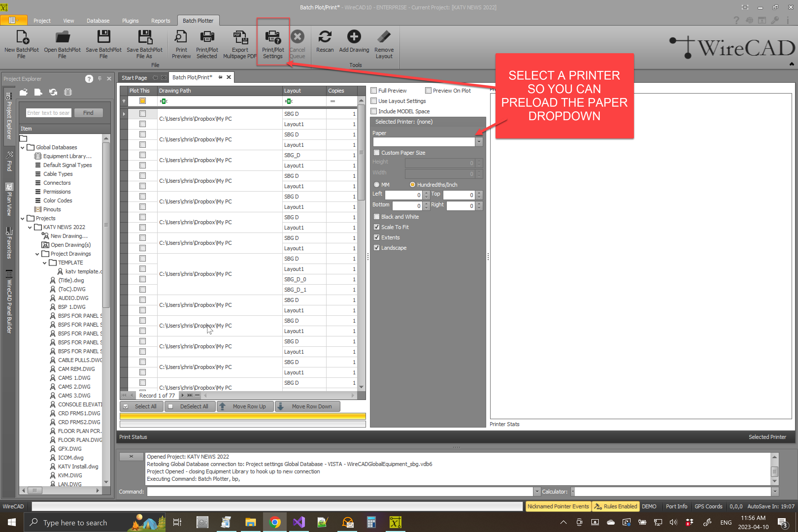798x532 pixels.
Task: Open the Paper dropdown
Action: click(x=479, y=141)
